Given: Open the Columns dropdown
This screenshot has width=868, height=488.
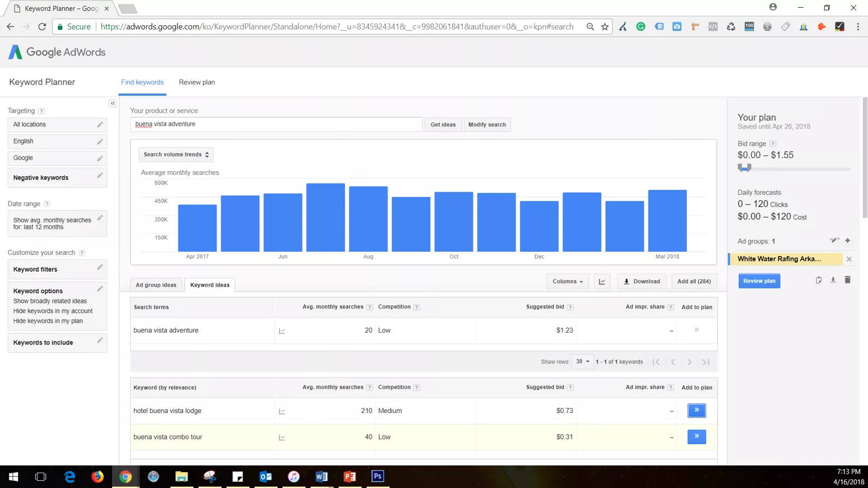Looking at the screenshot, I should 568,282.
